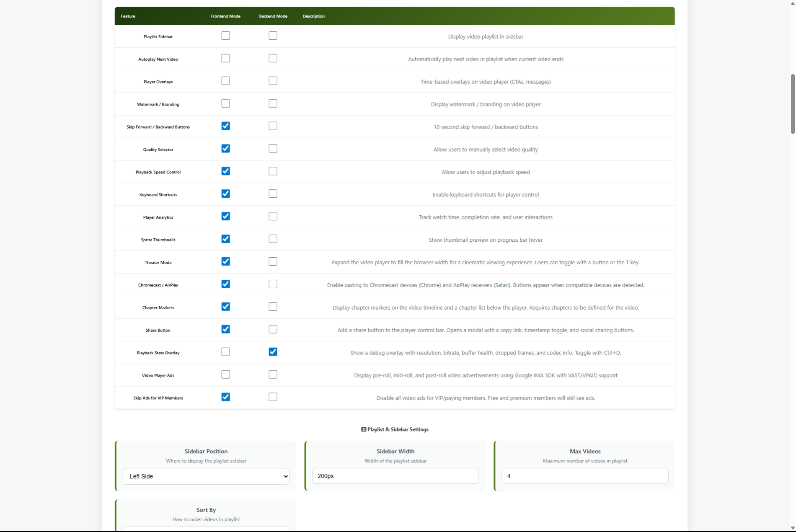Uncheck Skip Forward / Backward Buttons Frontend
The height and width of the screenshot is (532, 796).
[x=225, y=126]
